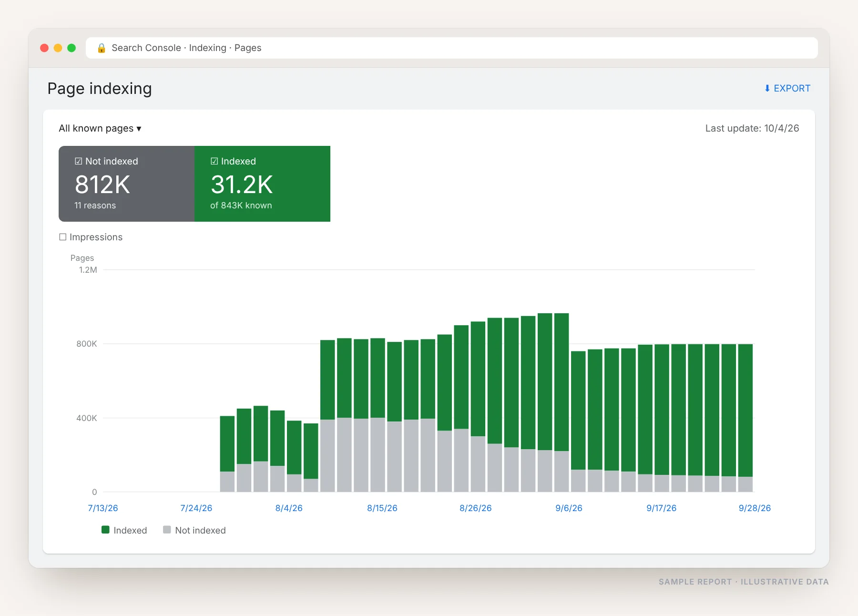Click the 7/13/26 date axis label
The image size is (858, 616).
(103, 508)
